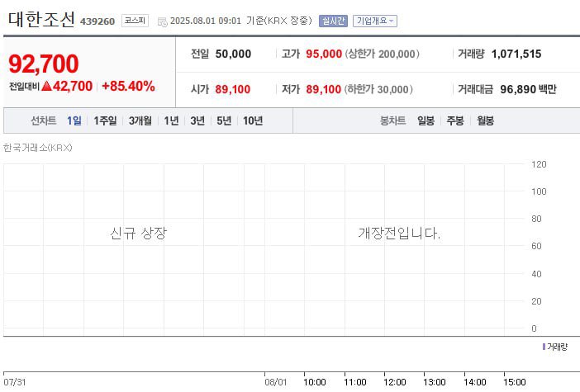This screenshot has height=392, width=580.
Task: Click the 코스피 market label
Action: pyautogui.click(x=135, y=21)
